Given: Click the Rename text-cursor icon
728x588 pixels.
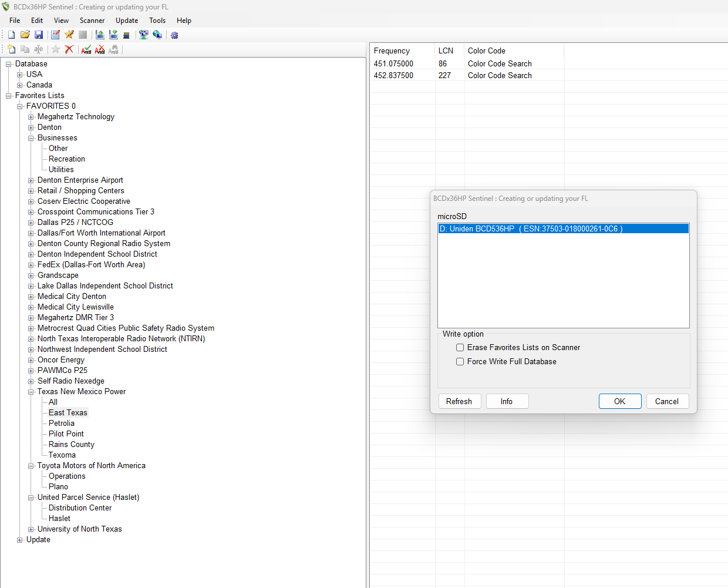Looking at the screenshot, I should [x=38, y=49].
